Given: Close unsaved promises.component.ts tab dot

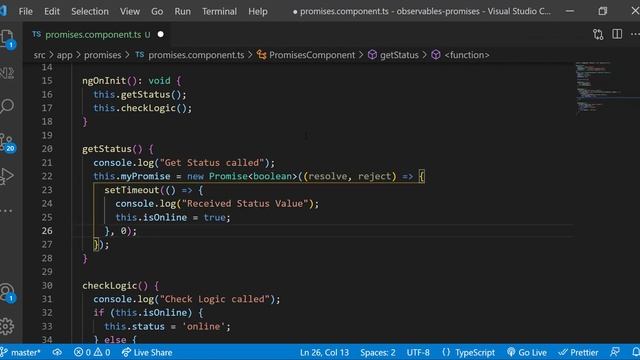Looking at the screenshot, I should (161, 34).
